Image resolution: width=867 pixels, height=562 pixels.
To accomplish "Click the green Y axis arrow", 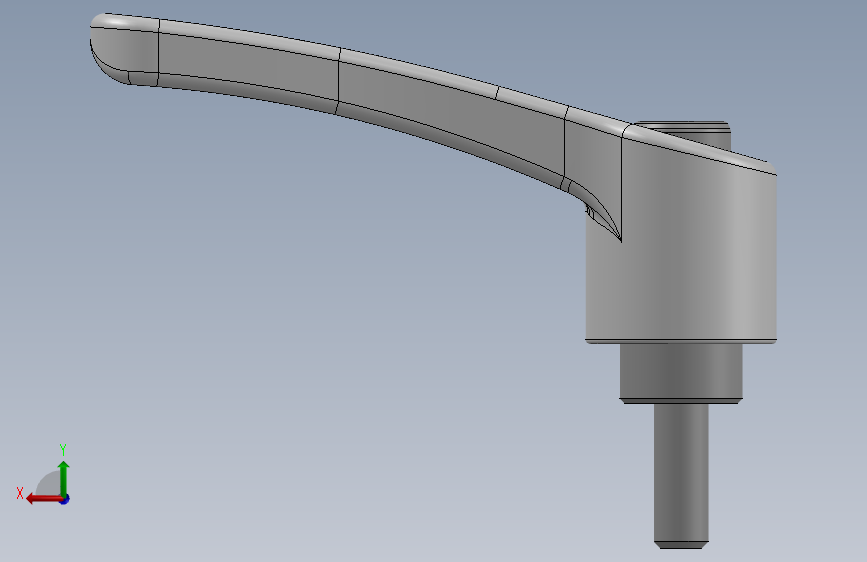I will click(64, 478).
